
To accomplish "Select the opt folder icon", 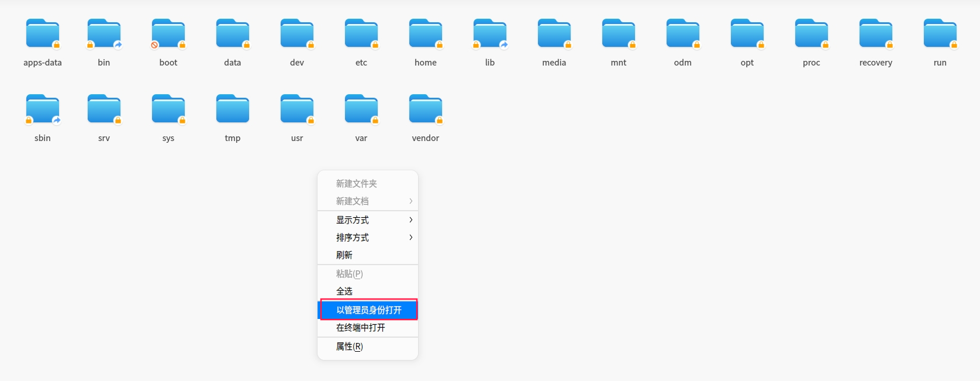I will [x=747, y=34].
